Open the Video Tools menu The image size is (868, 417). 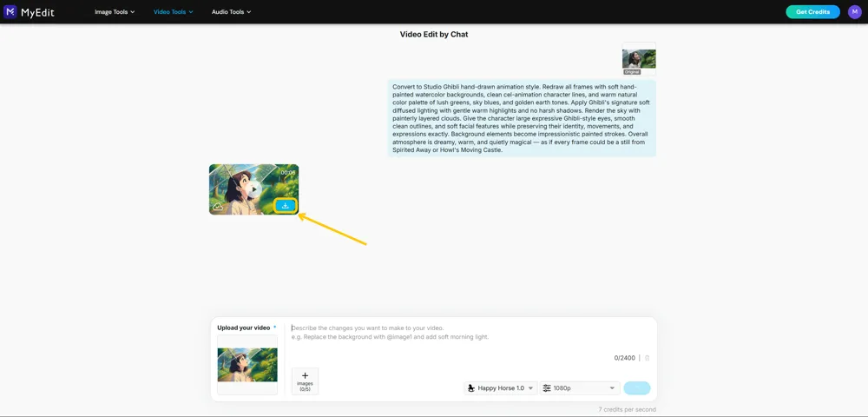tap(174, 11)
